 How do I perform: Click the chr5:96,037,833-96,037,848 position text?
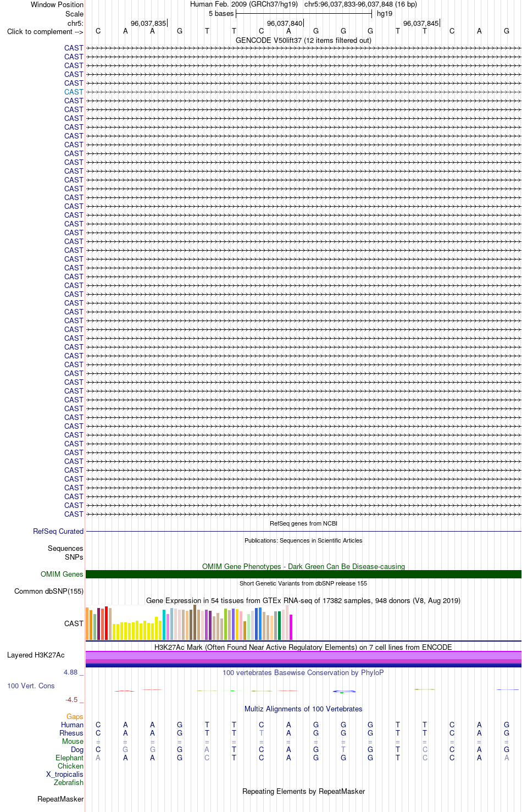tap(360, 4)
